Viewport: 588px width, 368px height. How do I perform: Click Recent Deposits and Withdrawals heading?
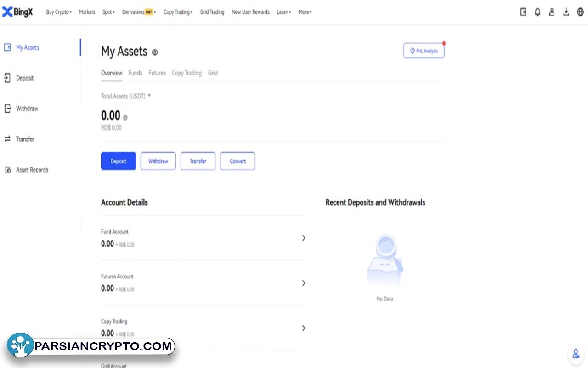coord(375,202)
